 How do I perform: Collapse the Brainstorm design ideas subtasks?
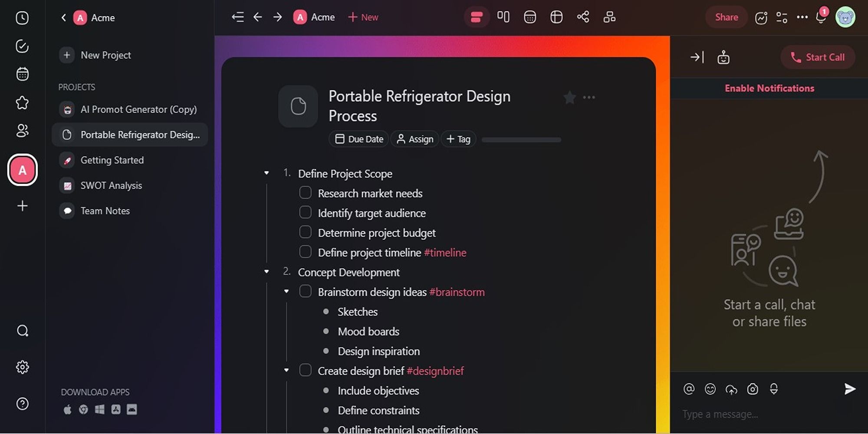(x=286, y=290)
